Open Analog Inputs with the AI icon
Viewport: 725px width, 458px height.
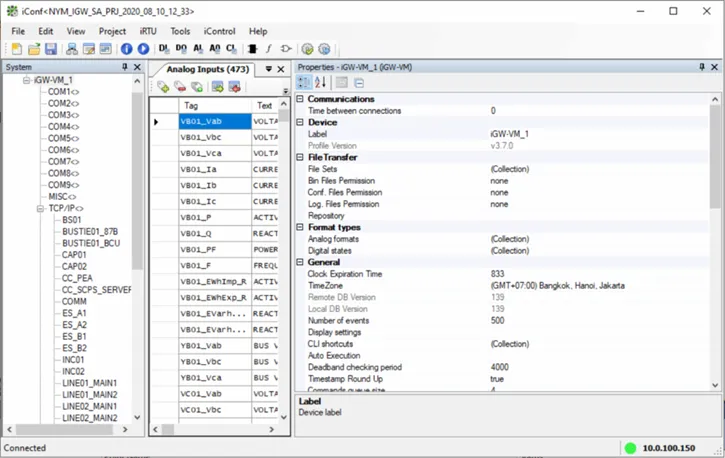(198, 48)
